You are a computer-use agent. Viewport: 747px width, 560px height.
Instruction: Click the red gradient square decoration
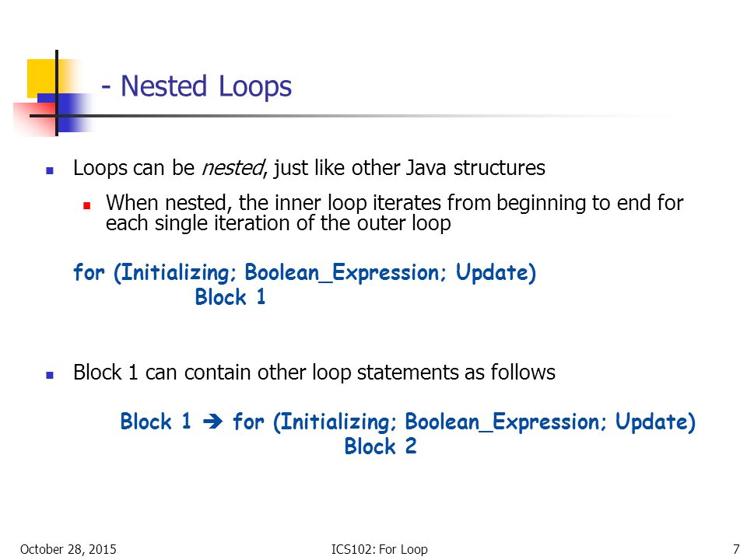[x=34, y=120]
